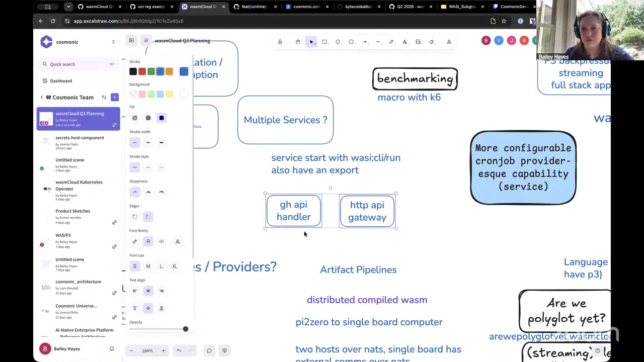Viewport: 644px width, 362px height.
Task: Select the Rectangle shape tool
Action: pyautogui.click(x=325, y=42)
